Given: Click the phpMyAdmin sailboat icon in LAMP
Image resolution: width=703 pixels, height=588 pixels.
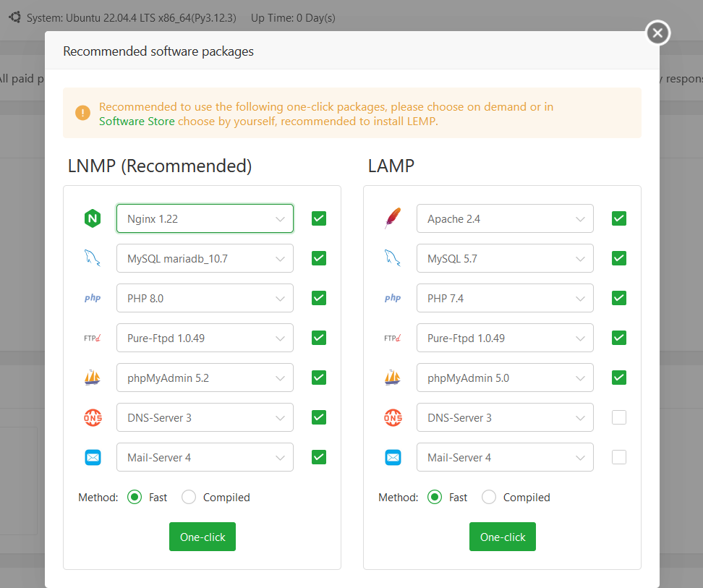Looking at the screenshot, I should click(393, 378).
